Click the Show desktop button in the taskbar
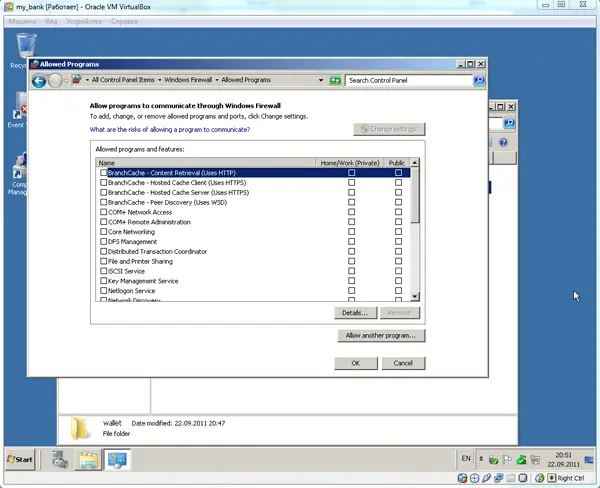Viewport: 600px width, 488px height. (x=589, y=460)
